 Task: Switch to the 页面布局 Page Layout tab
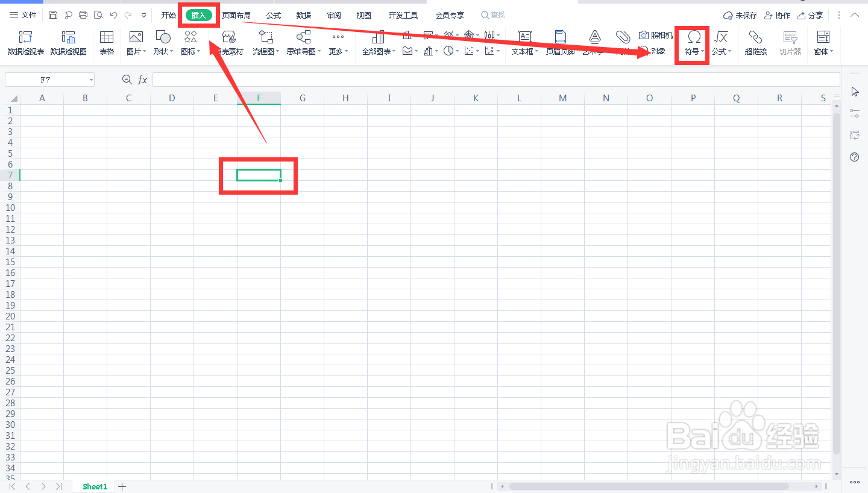(x=236, y=15)
